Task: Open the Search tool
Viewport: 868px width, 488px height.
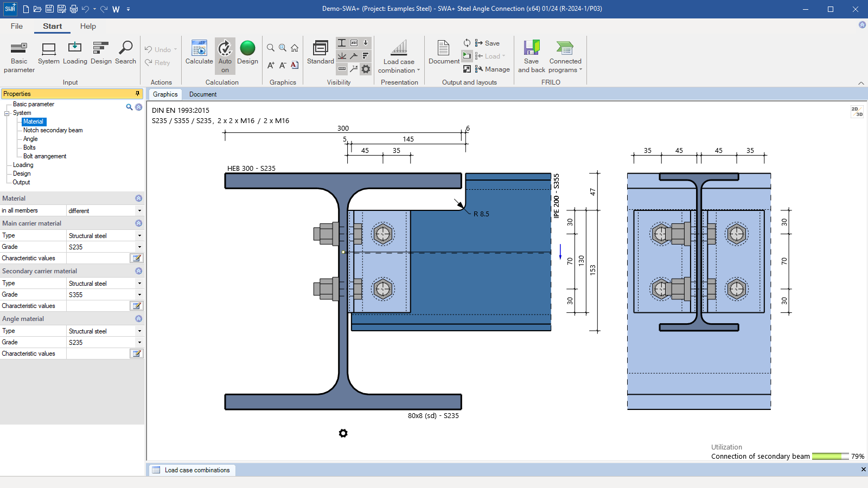Action: tap(125, 53)
